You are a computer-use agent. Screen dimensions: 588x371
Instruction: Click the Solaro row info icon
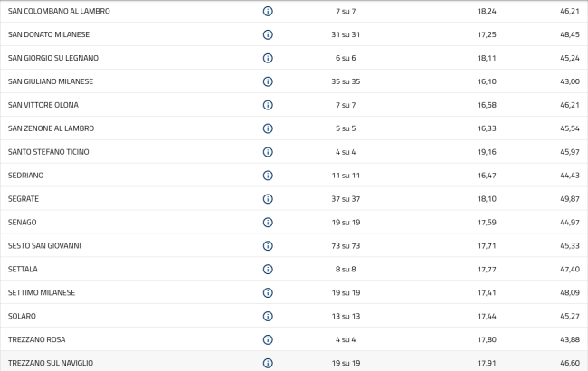coord(268,317)
